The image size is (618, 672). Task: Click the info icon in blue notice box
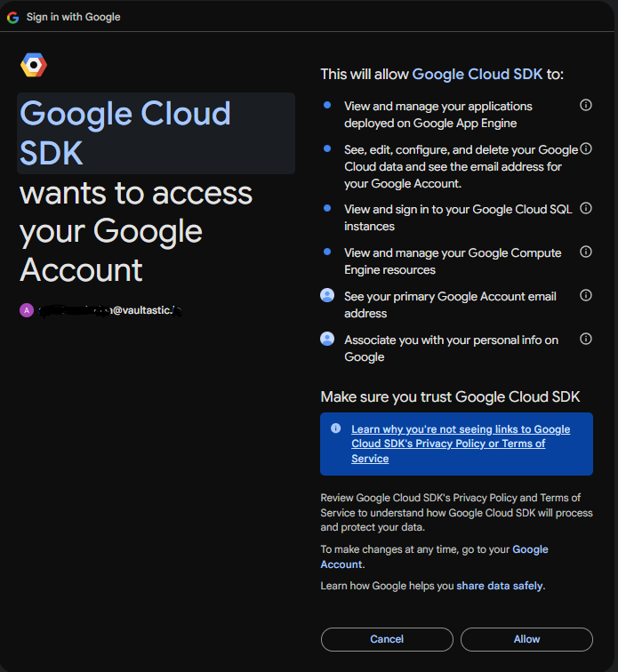pos(335,428)
